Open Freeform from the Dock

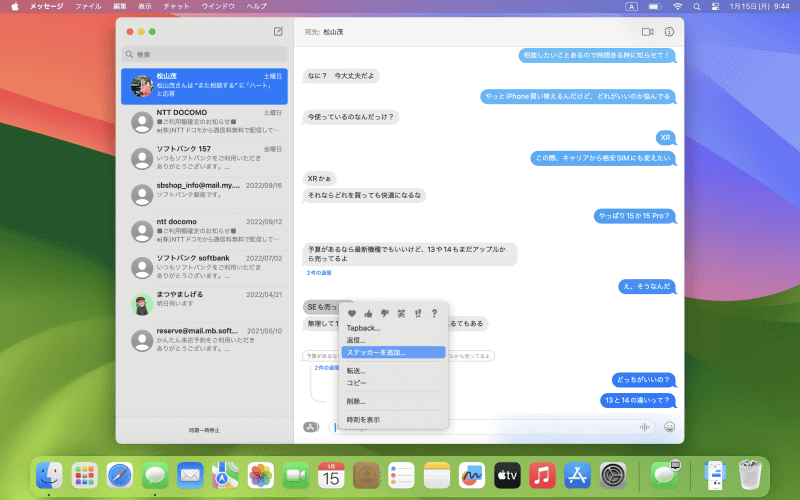tap(472, 475)
